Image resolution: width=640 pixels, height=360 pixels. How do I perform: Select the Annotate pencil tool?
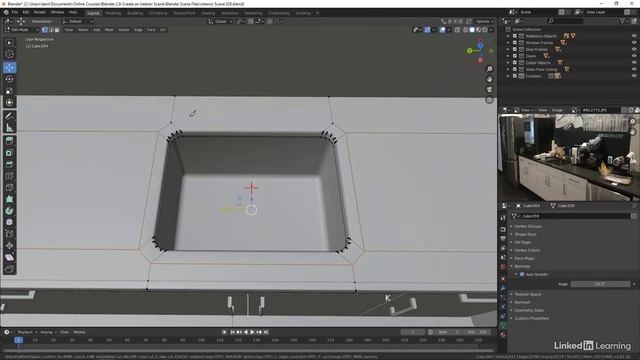pos(9,116)
